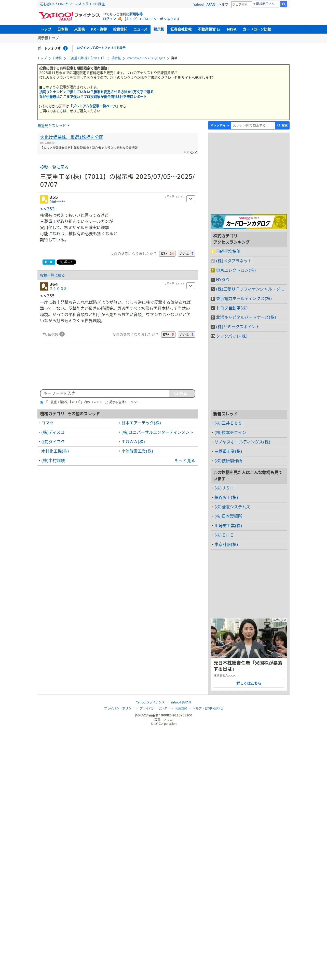Viewport: 327px width, 980px height.
Task: Click the ヘルプ link in header
Action: (223, 5)
